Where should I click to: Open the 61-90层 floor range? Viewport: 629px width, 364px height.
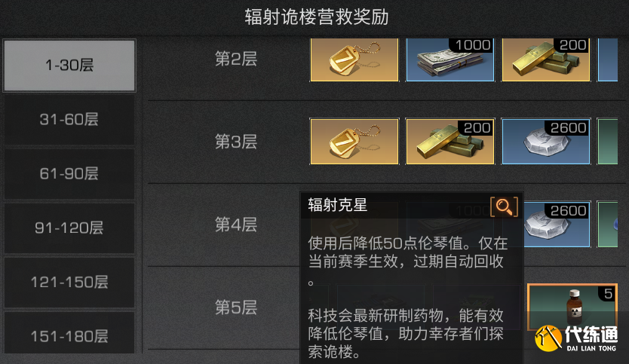[69, 173]
